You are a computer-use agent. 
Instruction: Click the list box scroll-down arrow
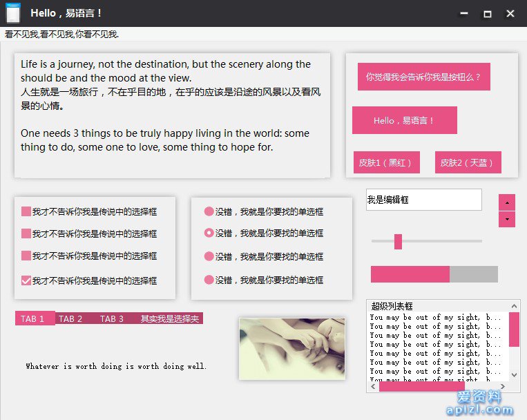point(514,374)
